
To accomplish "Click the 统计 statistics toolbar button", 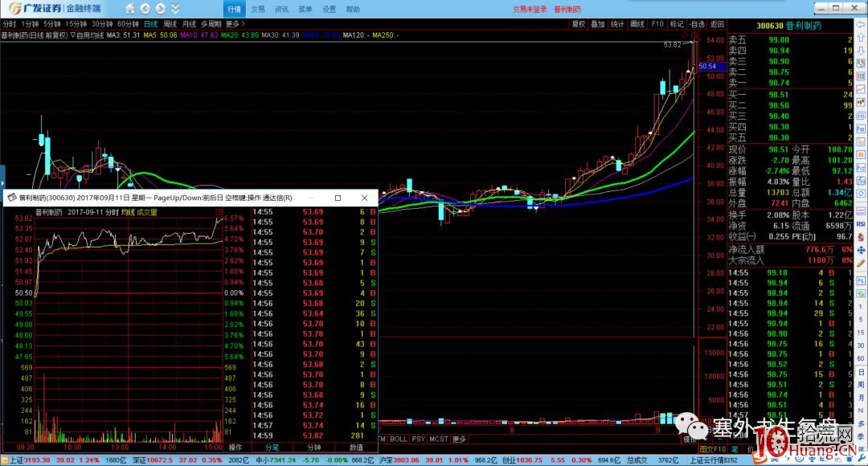I will pos(617,24).
